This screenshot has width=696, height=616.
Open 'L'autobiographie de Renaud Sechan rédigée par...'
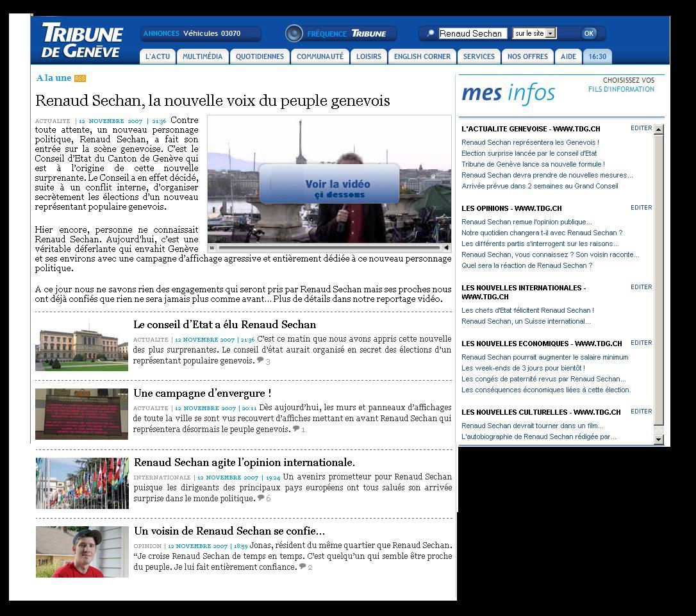(539, 437)
